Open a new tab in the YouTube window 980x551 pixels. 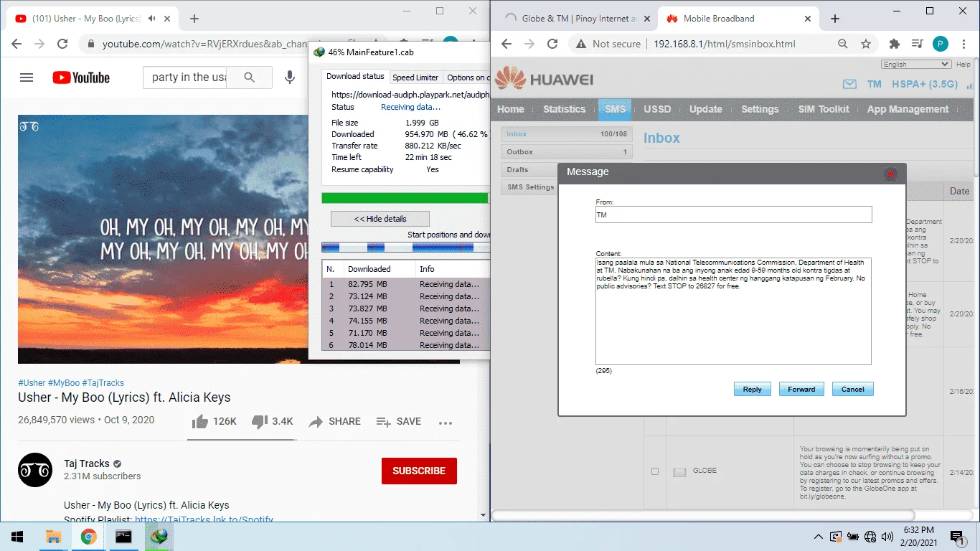(194, 19)
